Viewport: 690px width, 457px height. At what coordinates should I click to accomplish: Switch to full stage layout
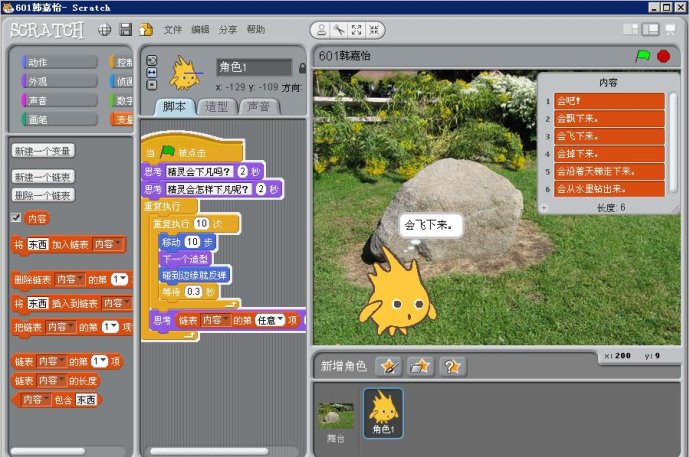(650, 30)
